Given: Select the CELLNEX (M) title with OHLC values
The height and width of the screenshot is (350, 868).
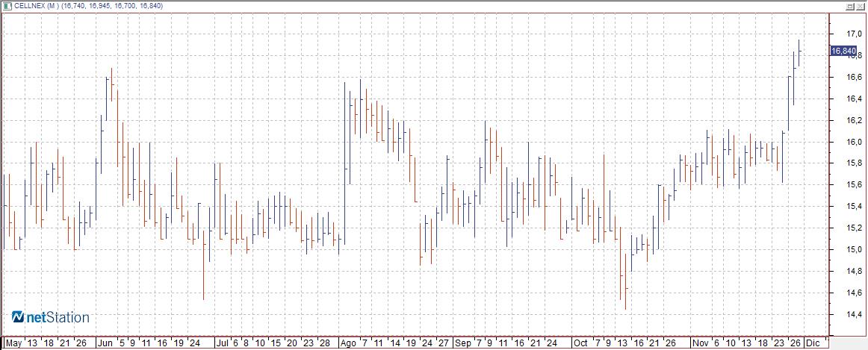Looking at the screenshot, I should [87, 5].
